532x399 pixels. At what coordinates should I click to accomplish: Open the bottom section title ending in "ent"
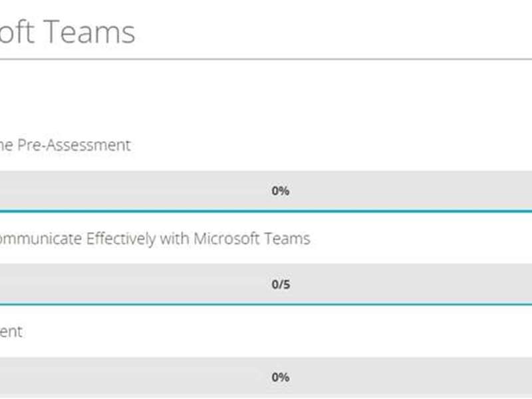pos(11,331)
